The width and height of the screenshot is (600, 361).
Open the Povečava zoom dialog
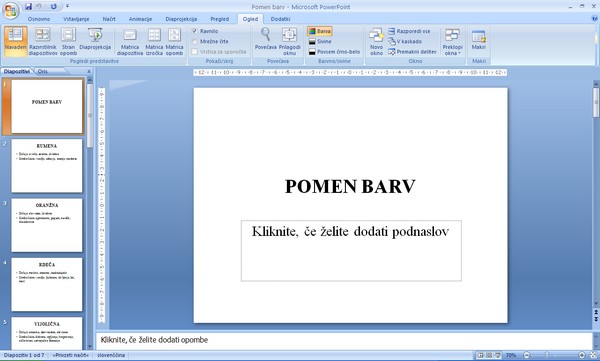[266, 39]
